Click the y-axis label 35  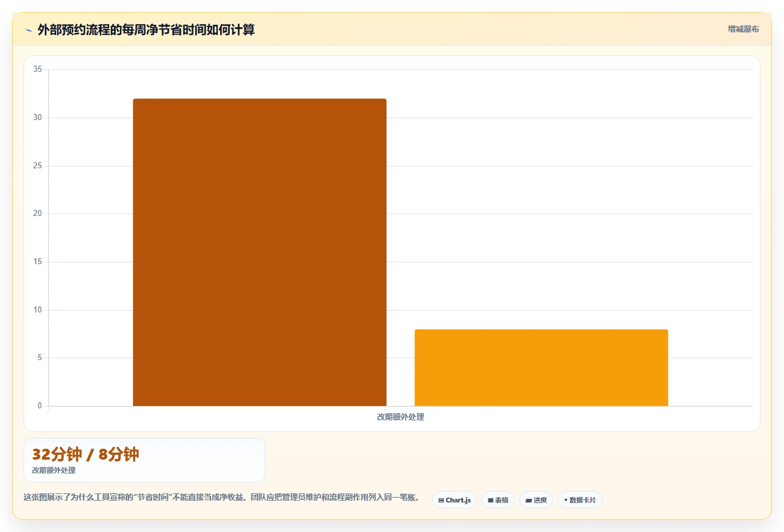click(x=37, y=69)
